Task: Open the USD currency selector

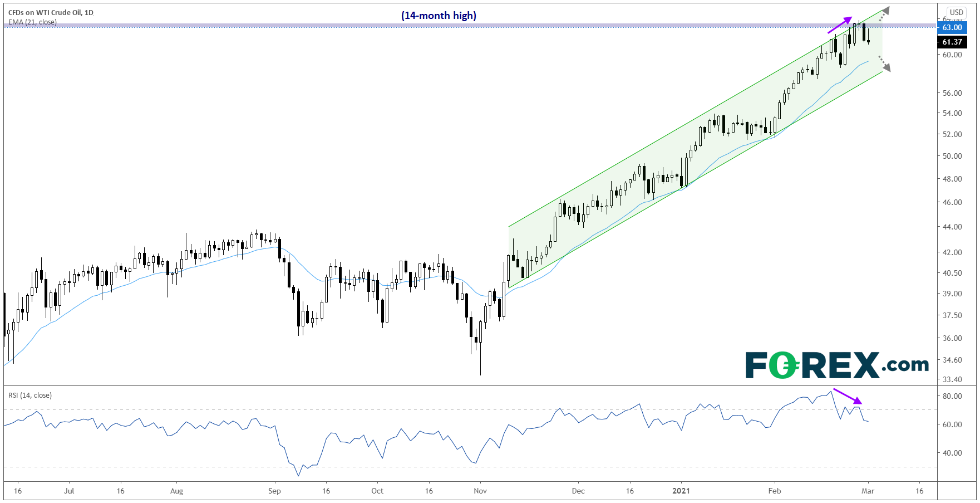Action: (956, 12)
